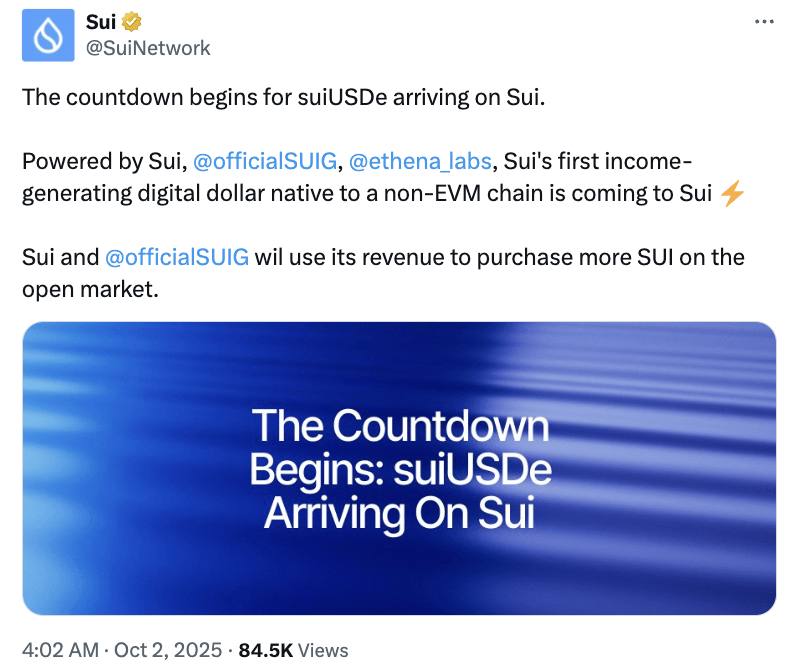Click "Begins: suiUSDe" line in the banner
This screenshot has width=798, height=670.
(399, 470)
